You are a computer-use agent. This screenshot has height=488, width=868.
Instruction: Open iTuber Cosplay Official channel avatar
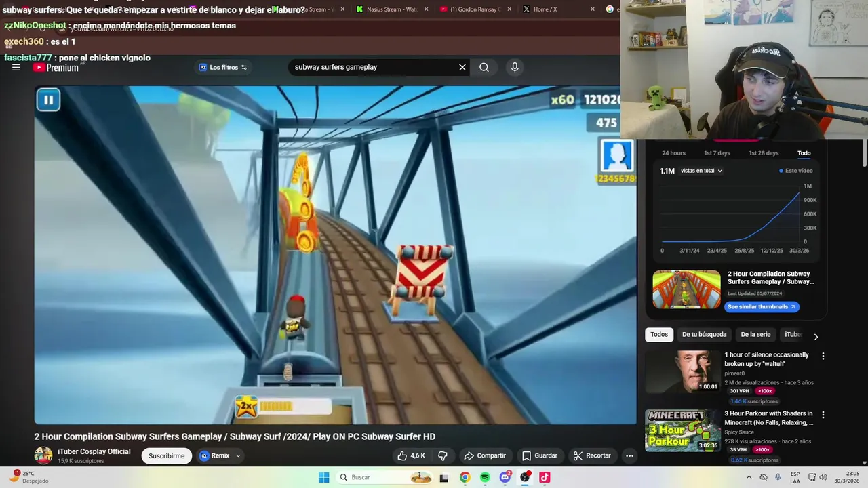43,455
